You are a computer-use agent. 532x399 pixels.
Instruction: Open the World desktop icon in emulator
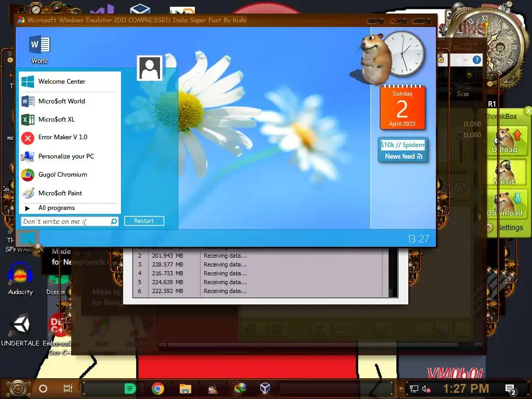pos(39,49)
